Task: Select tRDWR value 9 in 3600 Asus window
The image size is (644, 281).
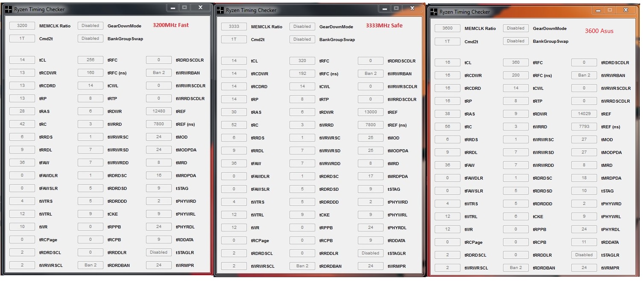Action: [516, 114]
